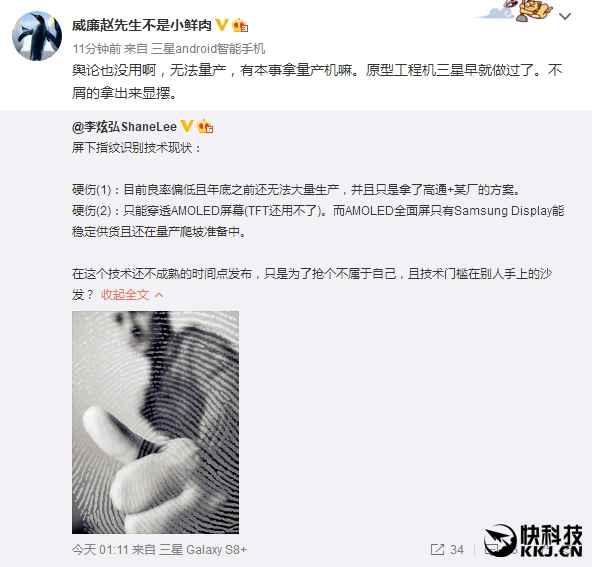Click the repost count number 34

[457, 550]
